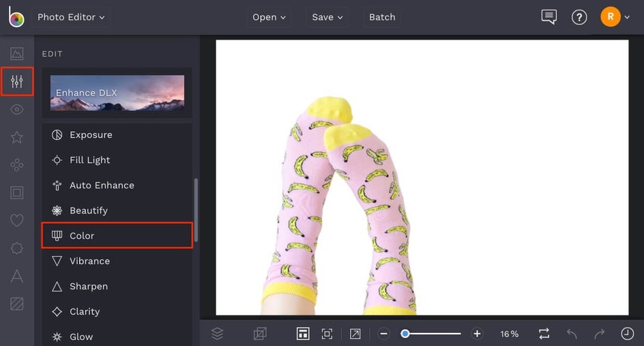Expand the Save dropdown menu

pyautogui.click(x=327, y=17)
